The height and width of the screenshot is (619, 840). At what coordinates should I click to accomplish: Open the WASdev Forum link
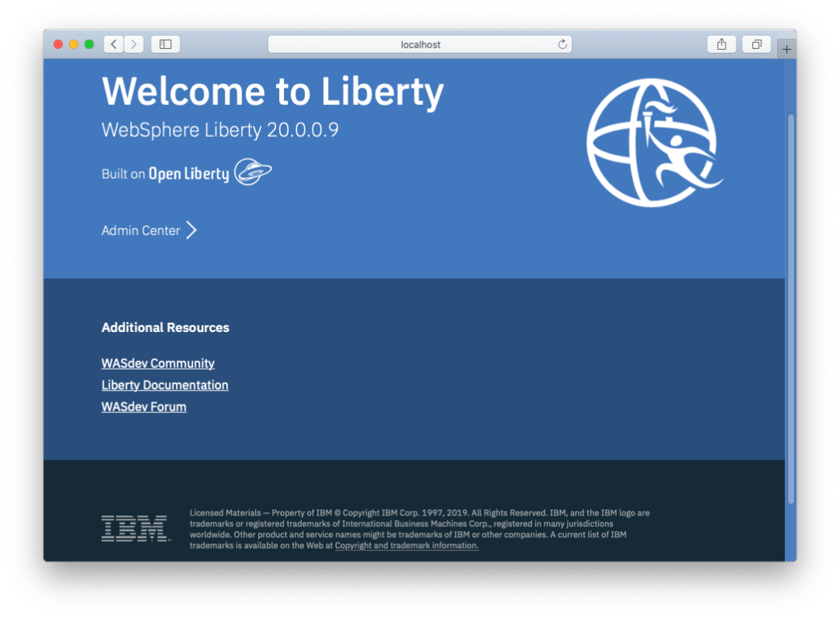click(x=144, y=407)
